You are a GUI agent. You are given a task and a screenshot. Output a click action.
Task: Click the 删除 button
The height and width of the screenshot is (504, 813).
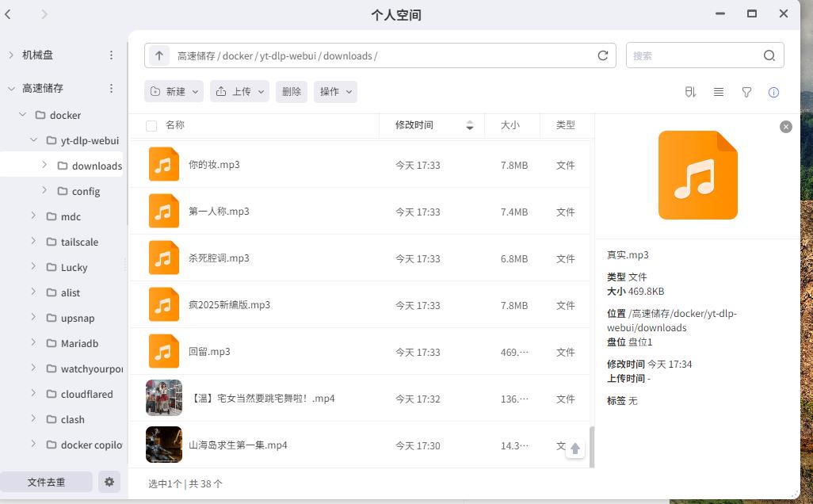point(292,92)
